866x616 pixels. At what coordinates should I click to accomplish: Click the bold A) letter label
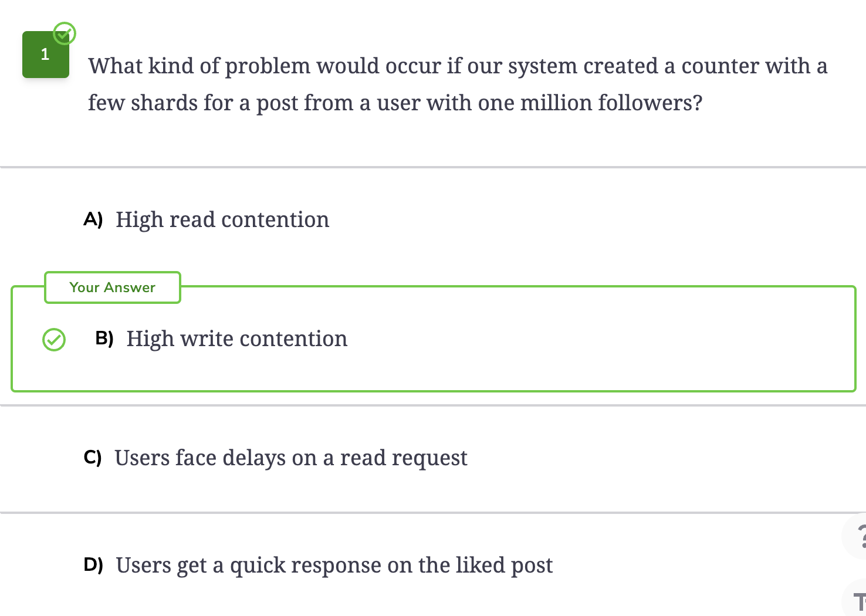pos(93,219)
